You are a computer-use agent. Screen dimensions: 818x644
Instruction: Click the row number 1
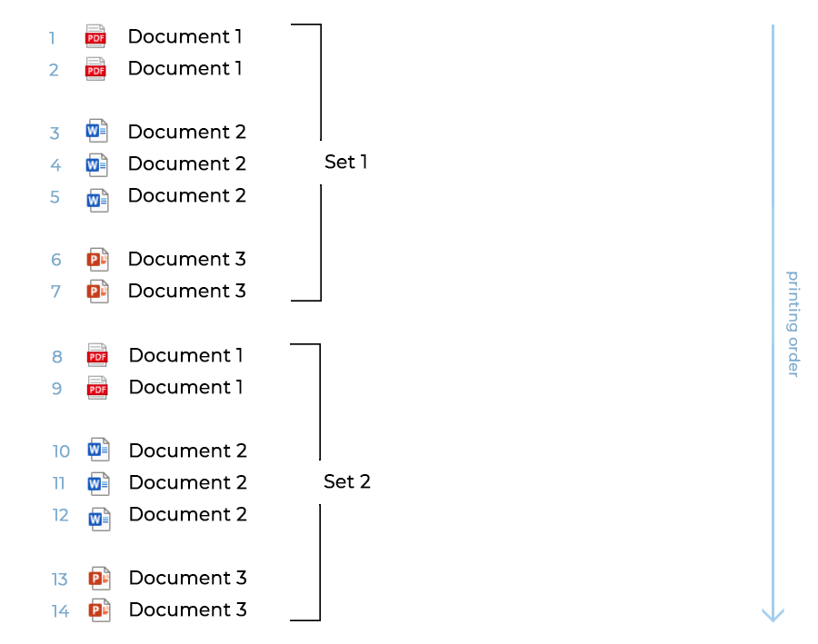[53, 38]
